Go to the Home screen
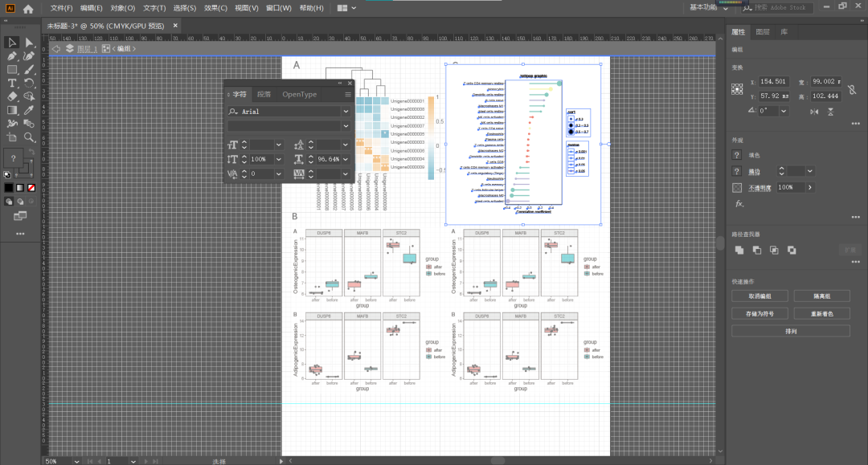The image size is (868, 465). click(28, 9)
